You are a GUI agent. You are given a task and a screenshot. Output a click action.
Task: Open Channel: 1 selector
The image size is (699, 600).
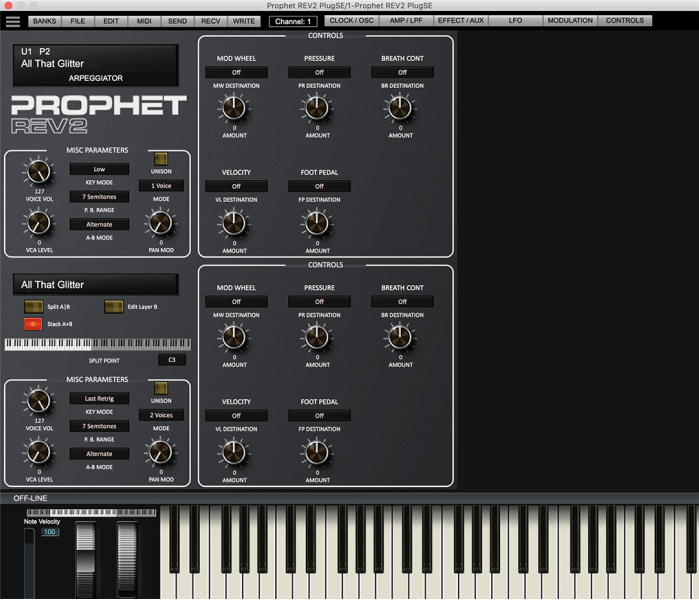point(293,21)
